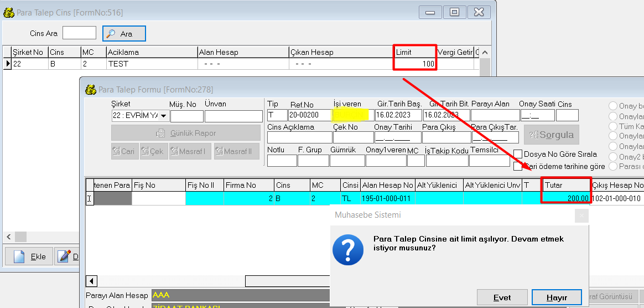Decline the limit warning with Hayır
The width and height of the screenshot is (644, 308).
(556, 297)
